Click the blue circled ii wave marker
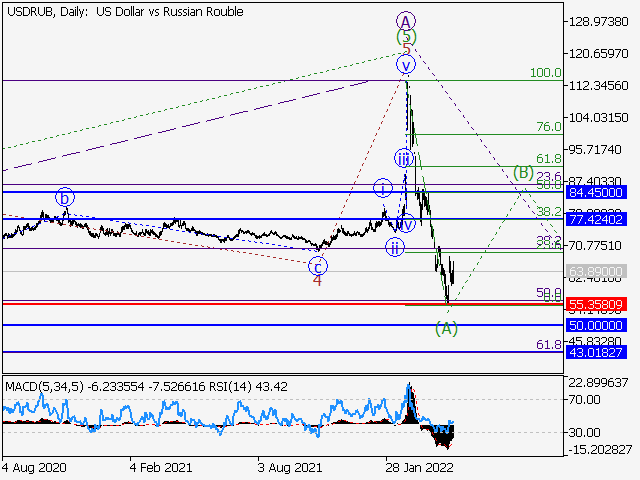Viewport: 640px width, 480px height. 395,247
